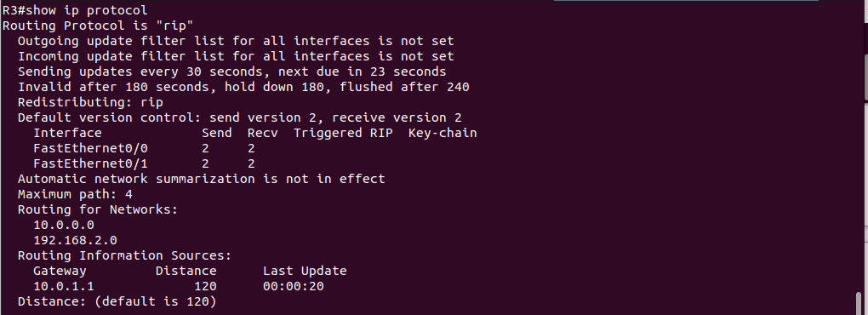
Task: Click the "Key-chain" column header
Action: (443, 133)
